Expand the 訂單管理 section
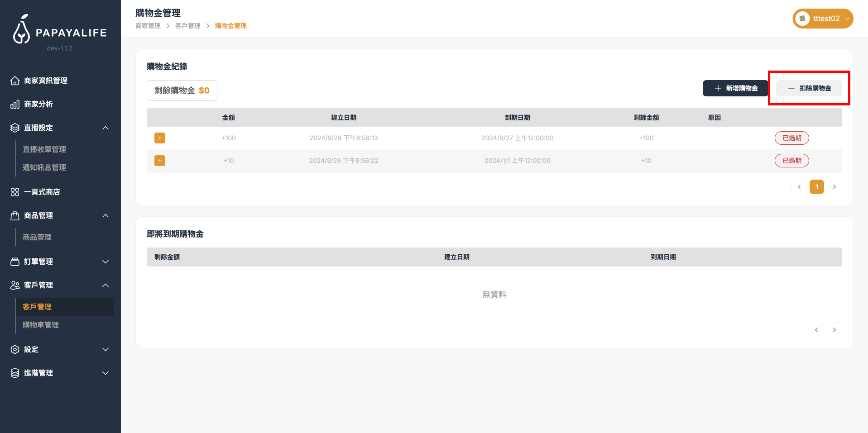This screenshot has width=868, height=433. [106, 262]
